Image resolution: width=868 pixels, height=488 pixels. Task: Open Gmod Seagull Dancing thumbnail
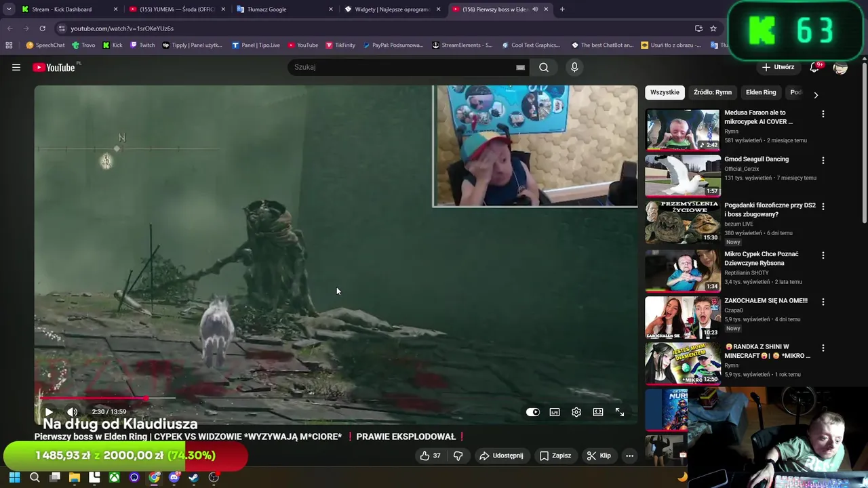[682, 176]
